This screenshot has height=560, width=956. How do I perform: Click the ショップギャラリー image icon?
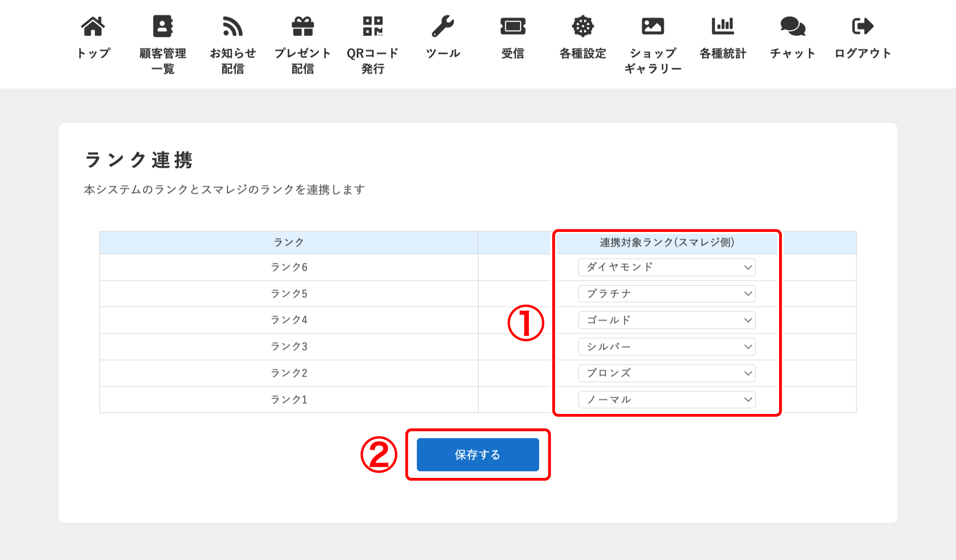pos(653,26)
